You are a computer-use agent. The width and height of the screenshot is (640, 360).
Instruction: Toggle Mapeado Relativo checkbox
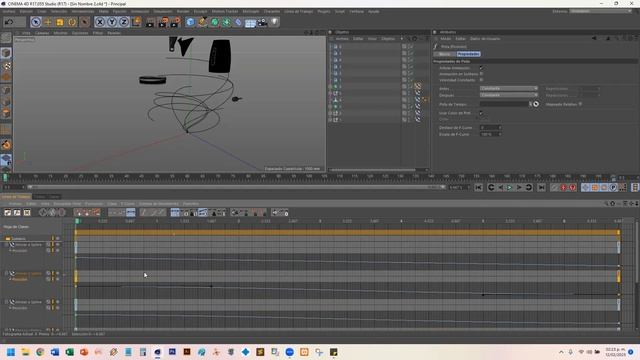click(x=580, y=104)
